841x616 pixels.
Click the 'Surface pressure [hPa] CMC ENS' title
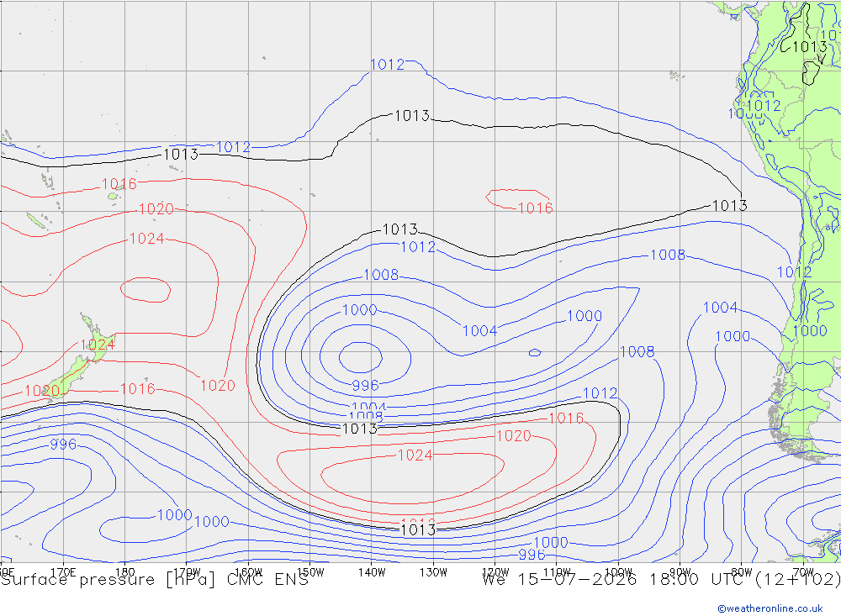(155, 580)
